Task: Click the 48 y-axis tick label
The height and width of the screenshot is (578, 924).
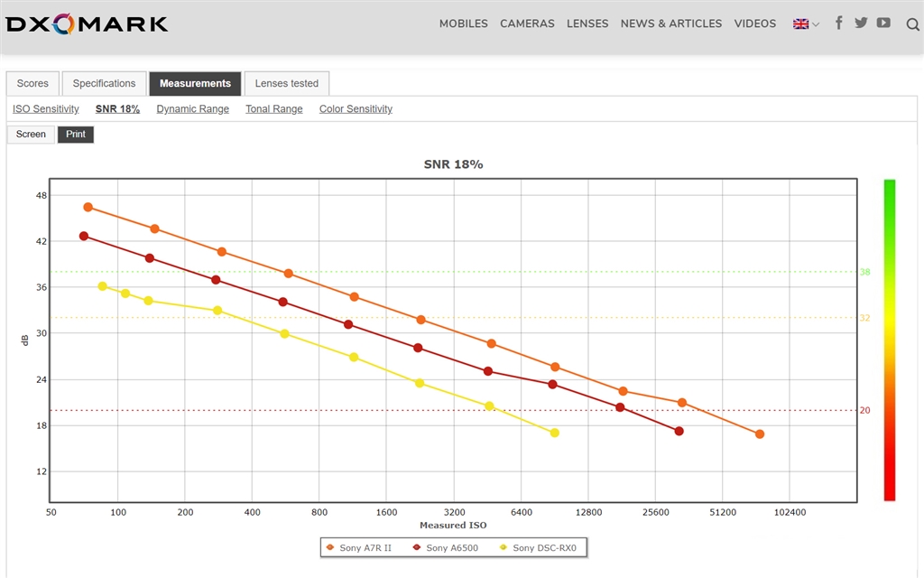Action: pos(42,195)
